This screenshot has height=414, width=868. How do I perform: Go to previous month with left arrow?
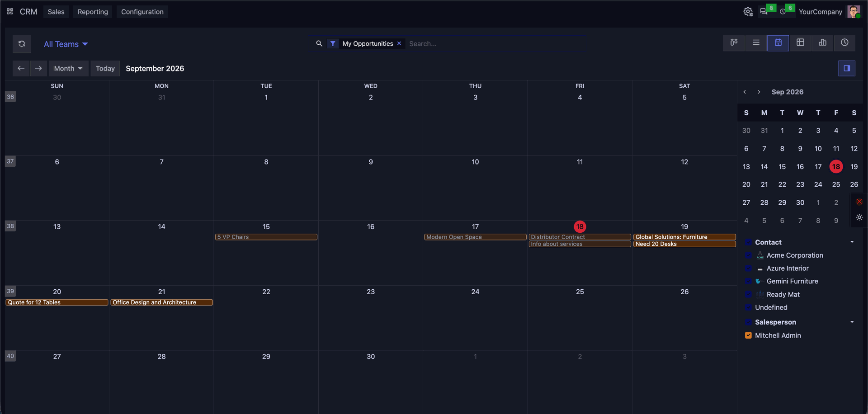(21, 68)
